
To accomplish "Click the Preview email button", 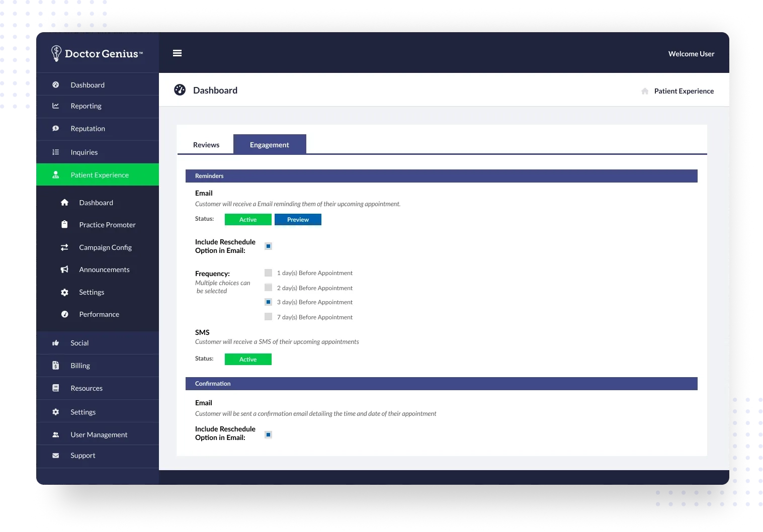I will (x=298, y=220).
